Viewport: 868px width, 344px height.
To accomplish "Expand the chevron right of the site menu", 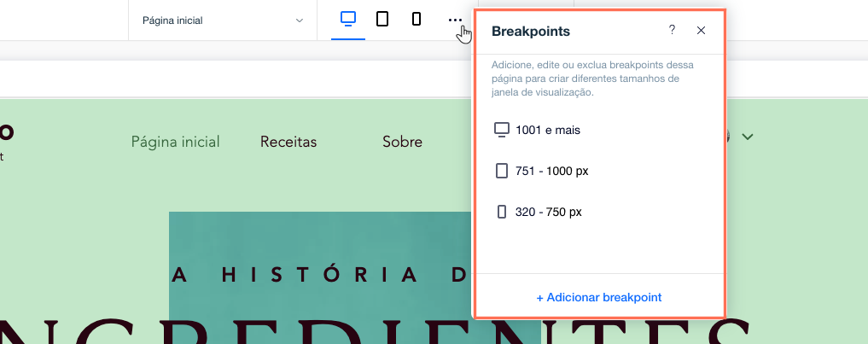I will [x=748, y=137].
